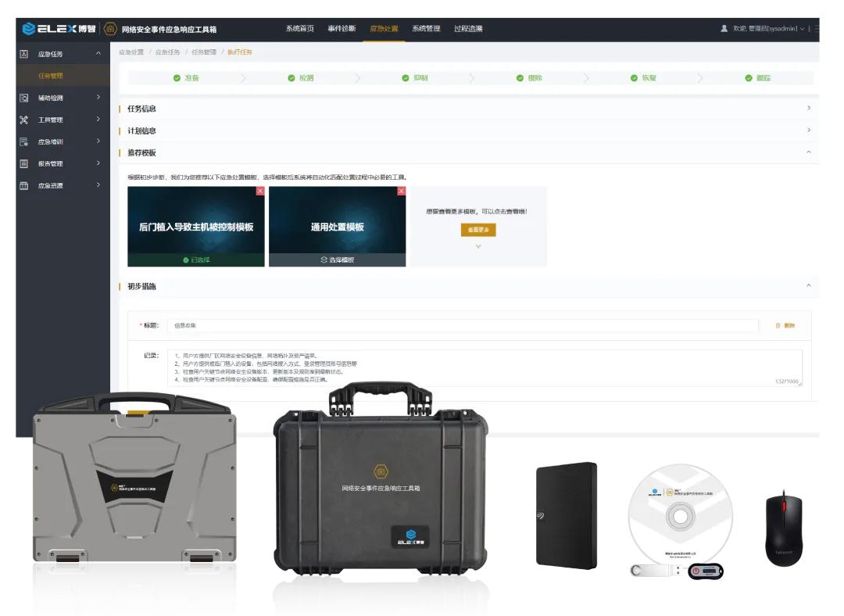Click the 查看更多 button
The height and width of the screenshot is (616, 844).
point(478,230)
